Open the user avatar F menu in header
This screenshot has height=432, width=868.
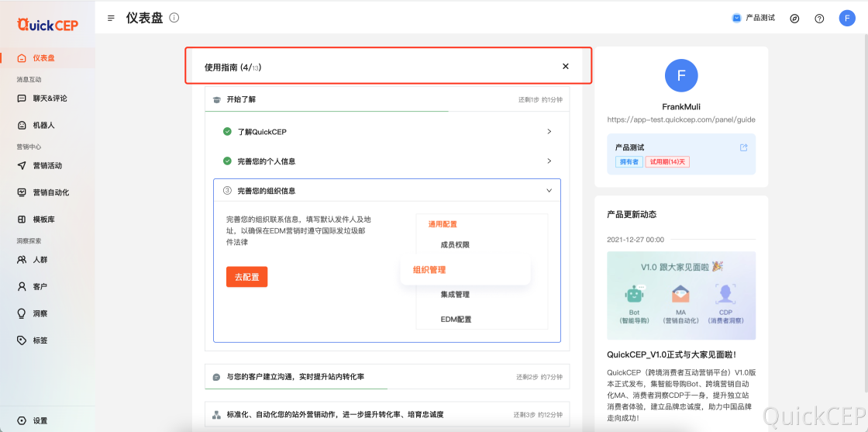point(847,19)
